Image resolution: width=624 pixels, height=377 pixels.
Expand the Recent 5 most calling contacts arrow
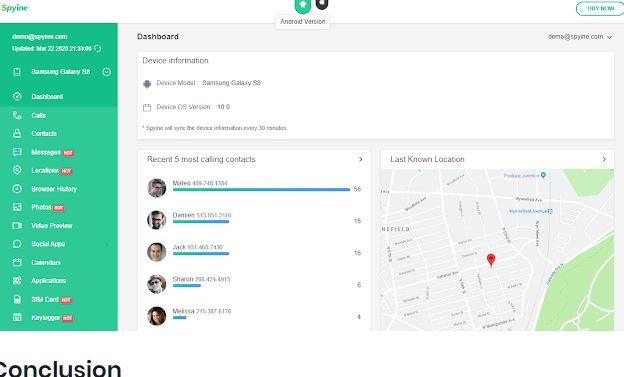point(361,159)
